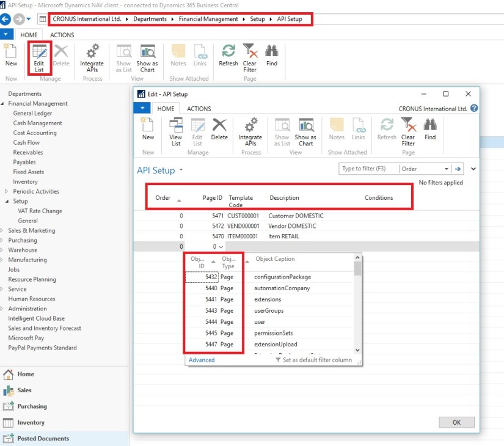Click Find in Edit dialog ribbon
504x446 pixels.
pos(430,129)
